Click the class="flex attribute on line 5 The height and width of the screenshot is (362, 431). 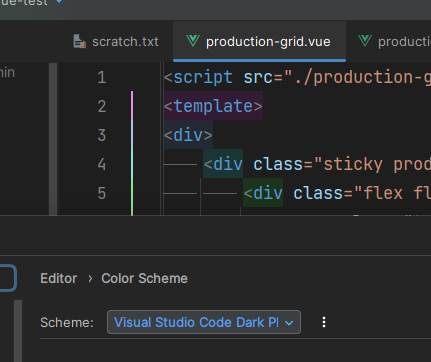pos(348,193)
